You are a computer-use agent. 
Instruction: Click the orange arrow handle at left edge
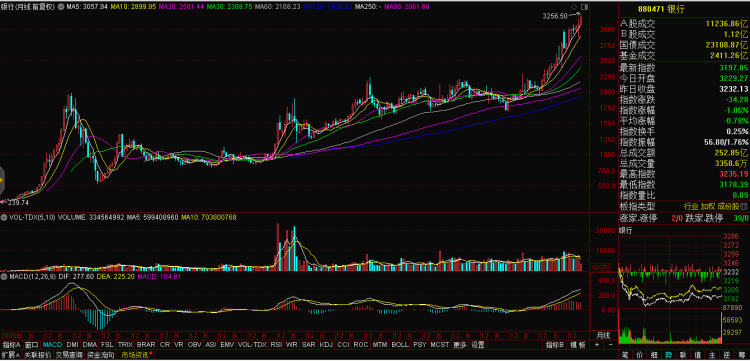pyautogui.click(x=2, y=181)
